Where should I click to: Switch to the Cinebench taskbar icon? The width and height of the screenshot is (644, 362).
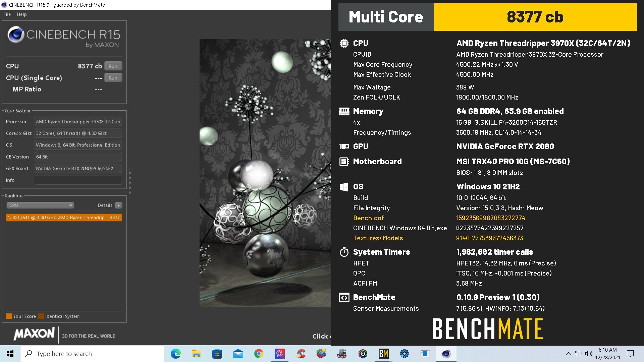pyautogui.click(x=446, y=354)
